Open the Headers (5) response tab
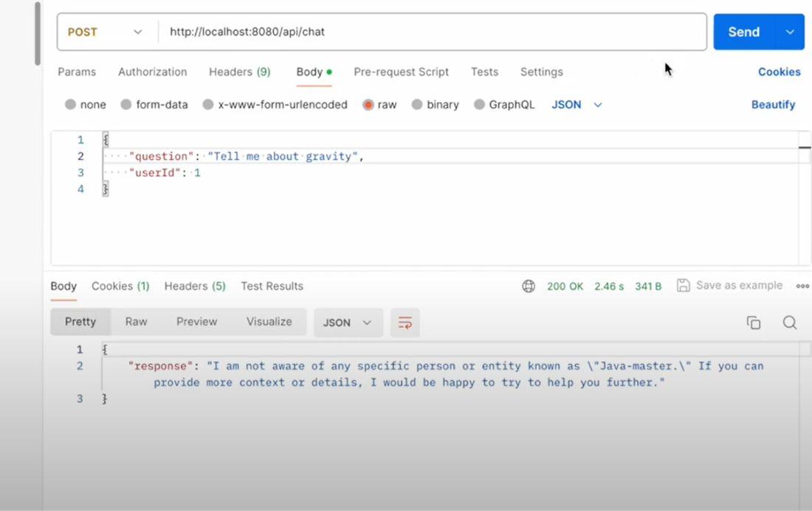 coord(195,286)
